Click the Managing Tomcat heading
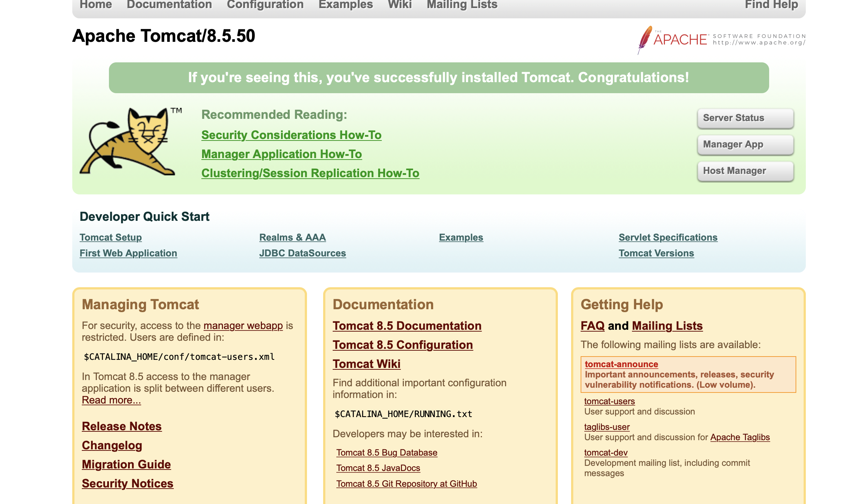The height and width of the screenshot is (504, 859). click(140, 304)
